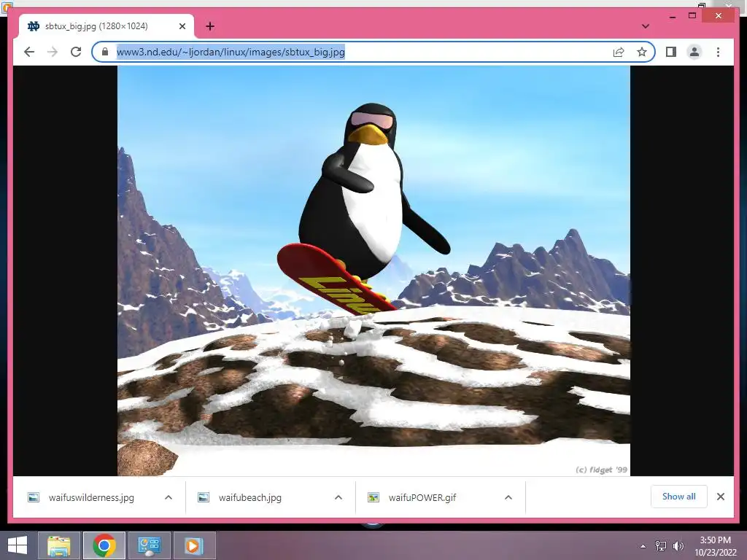The width and height of the screenshot is (747, 560).
Task: Maximize the Chrome window
Action: 692,16
